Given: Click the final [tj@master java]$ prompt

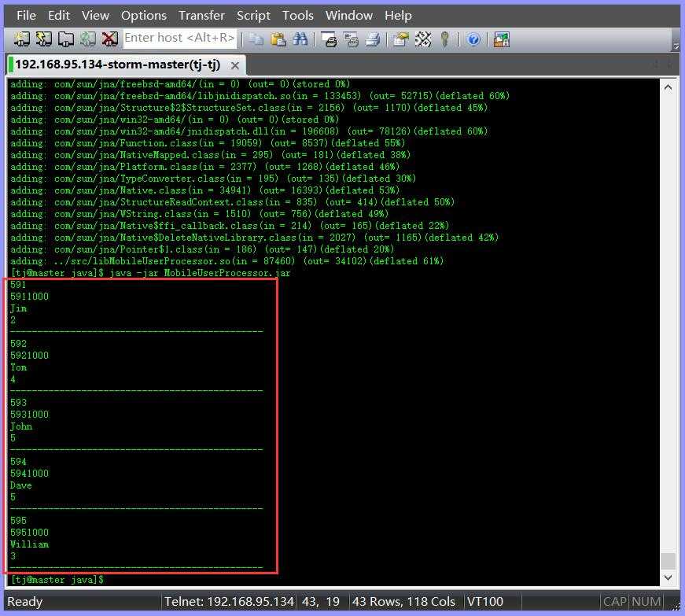Looking at the screenshot, I should coord(57,580).
